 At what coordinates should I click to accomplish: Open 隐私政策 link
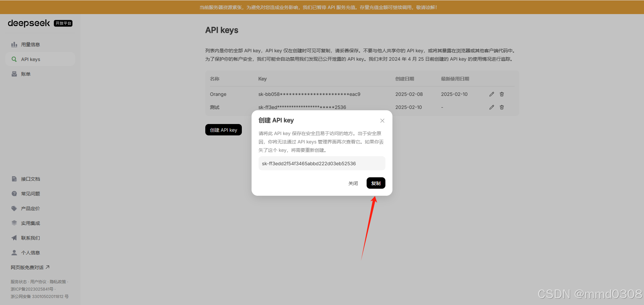(x=58, y=282)
